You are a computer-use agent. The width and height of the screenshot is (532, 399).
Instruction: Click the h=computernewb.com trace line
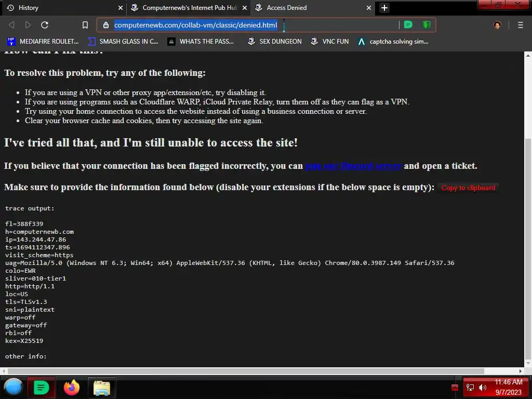(x=39, y=232)
